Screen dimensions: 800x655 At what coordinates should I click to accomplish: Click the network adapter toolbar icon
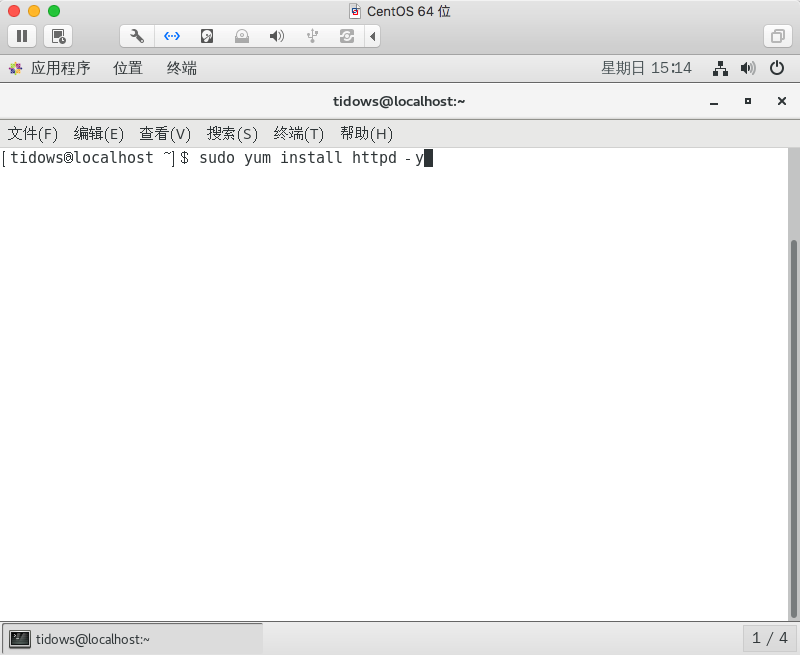172,36
